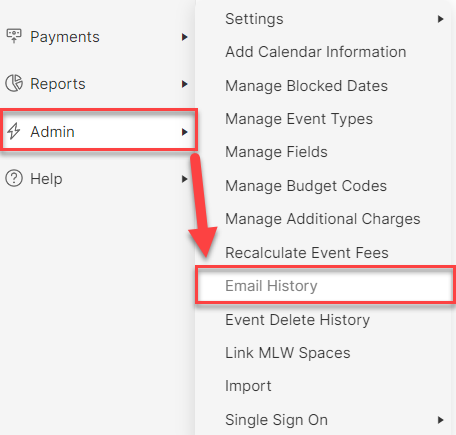Image resolution: width=456 pixels, height=435 pixels.
Task: Expand the Payments submenu arrow
Action: pos(184,37)
